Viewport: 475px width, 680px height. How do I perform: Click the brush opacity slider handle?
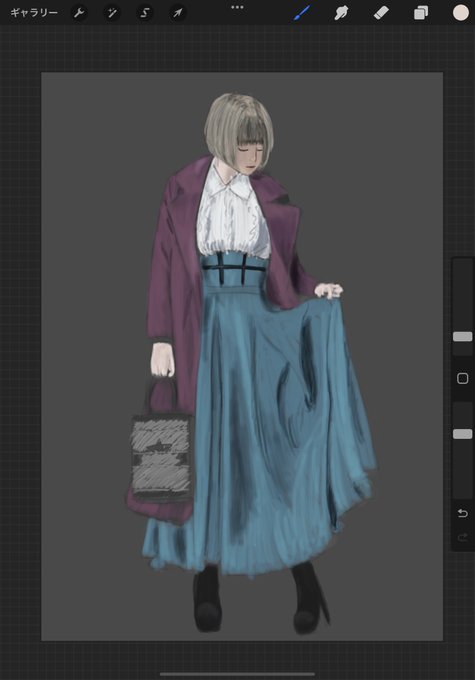click(463, 434)
